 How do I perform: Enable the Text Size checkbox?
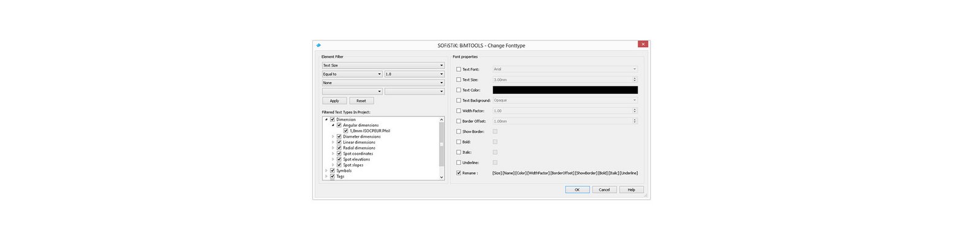(459, 80)
